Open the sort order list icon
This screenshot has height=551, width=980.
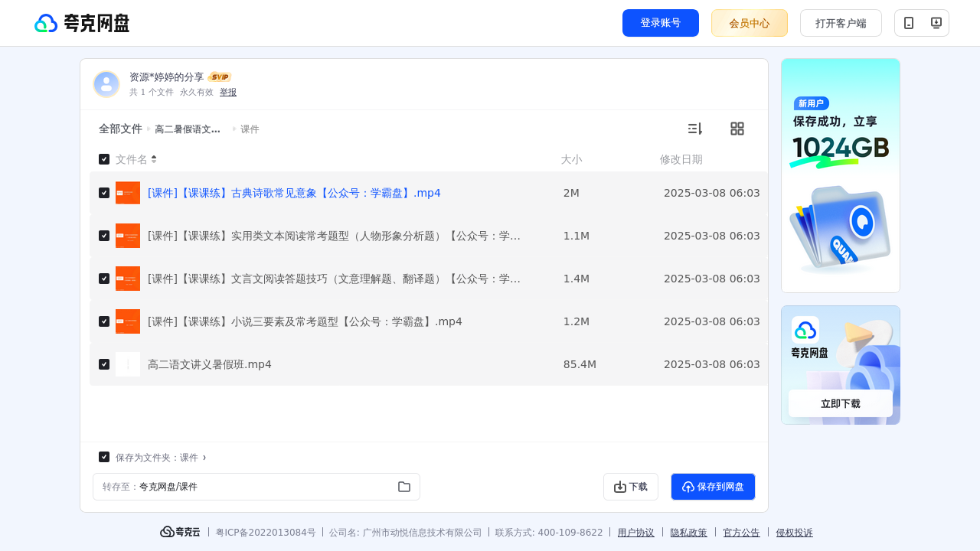click(x=694, y=129)
